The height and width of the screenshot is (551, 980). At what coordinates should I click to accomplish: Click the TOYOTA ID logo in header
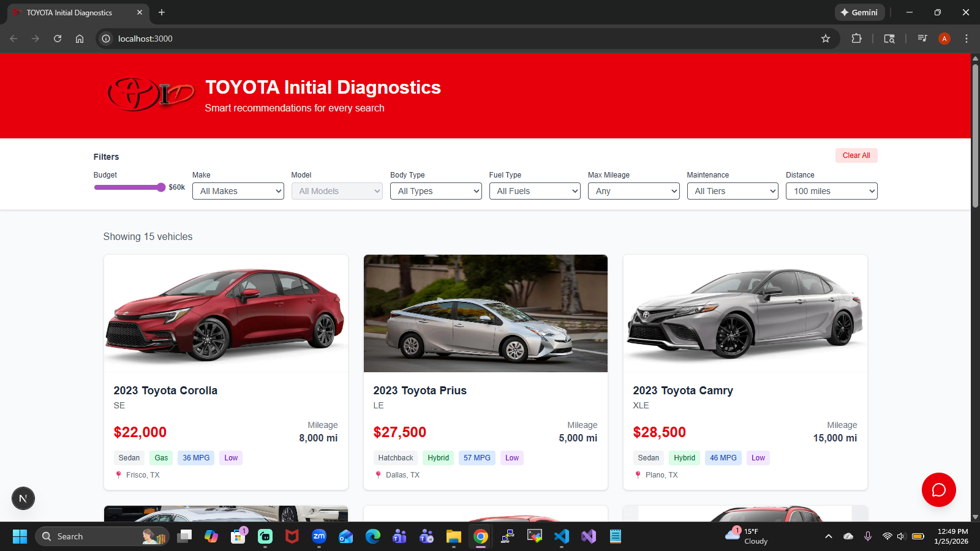coord(151,94)
